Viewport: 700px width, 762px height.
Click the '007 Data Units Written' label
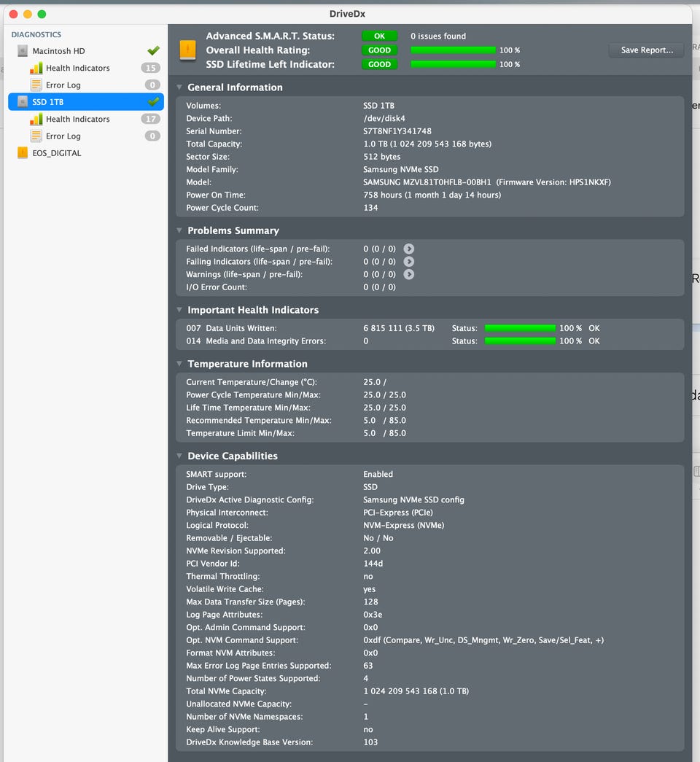coord(231,328)
